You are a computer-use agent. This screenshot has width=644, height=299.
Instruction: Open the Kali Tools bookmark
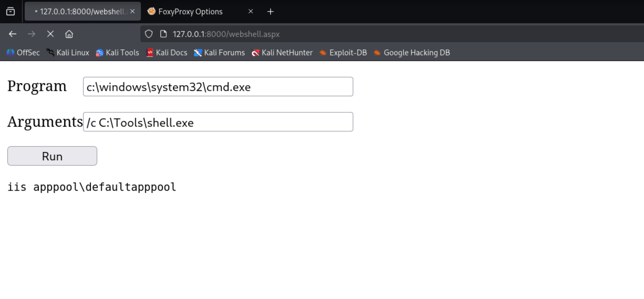tap(117, 53)
